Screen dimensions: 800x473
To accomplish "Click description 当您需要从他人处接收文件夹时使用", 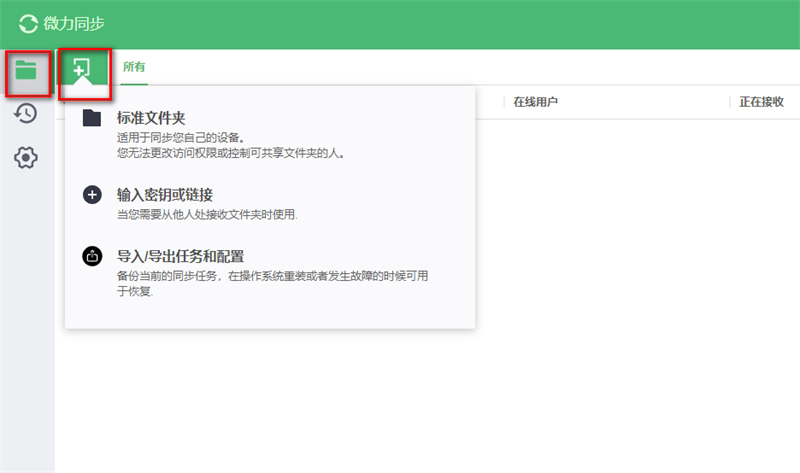I will point(207,214).
